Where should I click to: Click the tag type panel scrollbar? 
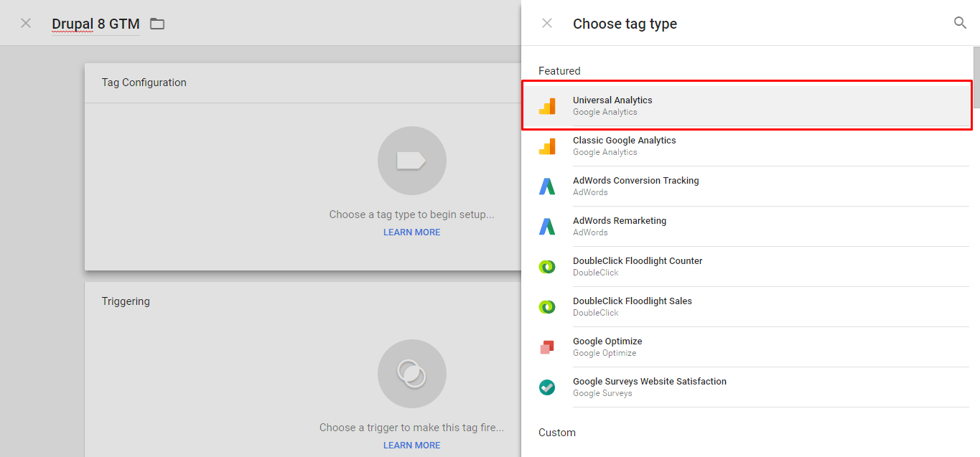tap(976, 79)
